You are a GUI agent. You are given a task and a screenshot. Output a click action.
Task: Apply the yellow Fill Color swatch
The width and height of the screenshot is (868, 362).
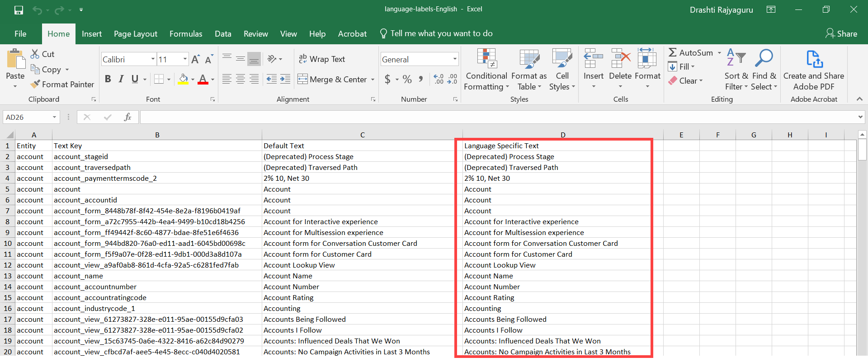(183, 80)
